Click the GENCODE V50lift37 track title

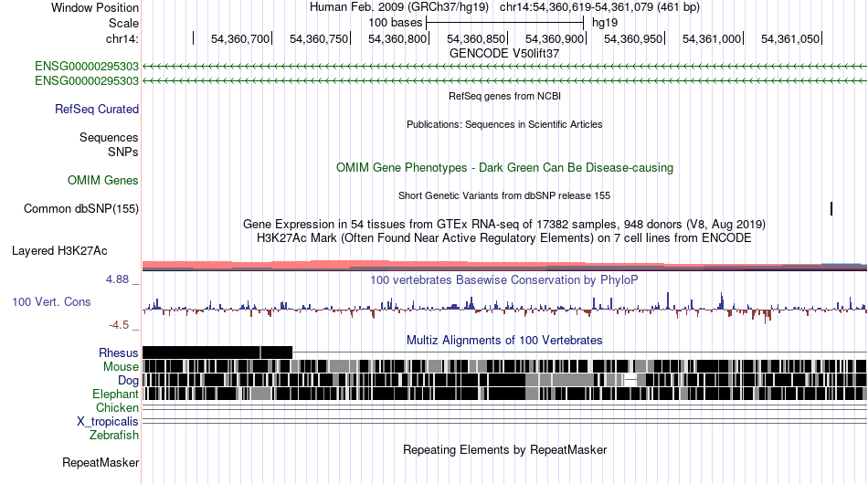pyautogui.click(x=504, y=54)
